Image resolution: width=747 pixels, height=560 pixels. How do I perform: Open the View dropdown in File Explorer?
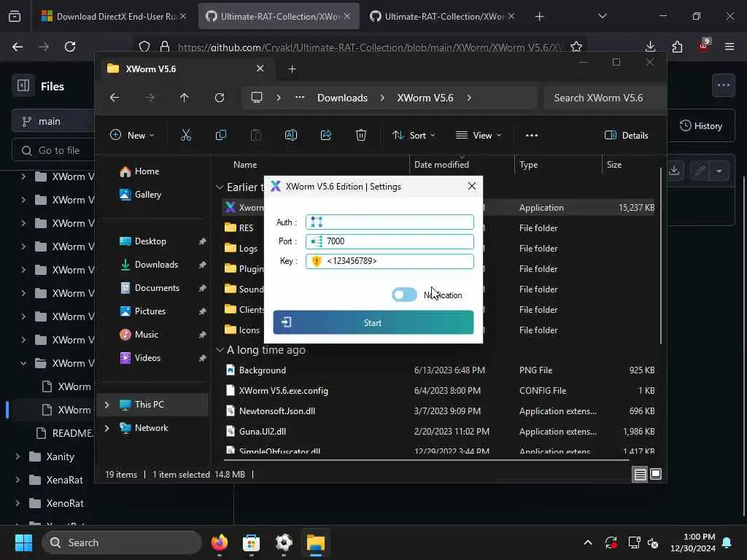point(479,135)
